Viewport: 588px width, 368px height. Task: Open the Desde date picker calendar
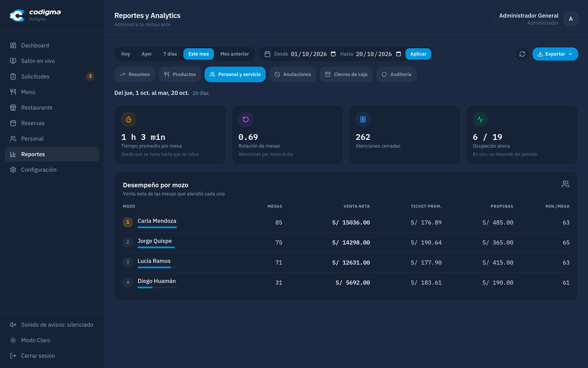click(x=333, y=54)
